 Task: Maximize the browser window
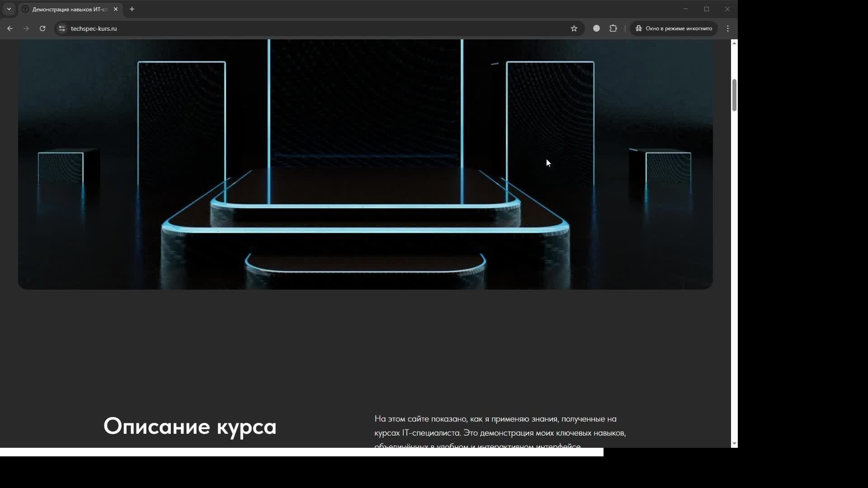tap(706, 9)
